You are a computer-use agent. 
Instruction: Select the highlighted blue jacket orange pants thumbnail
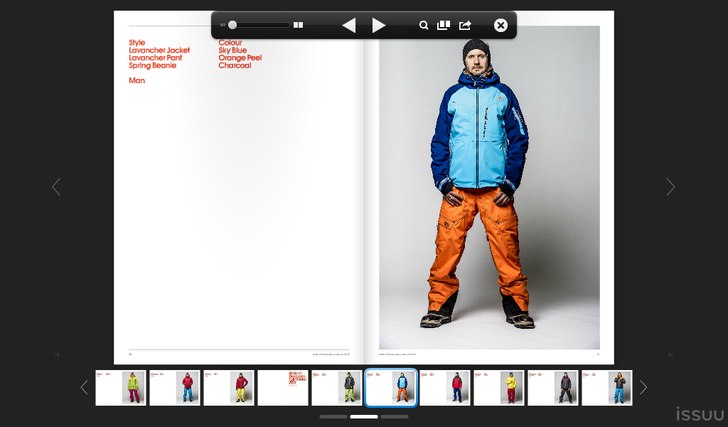coord(391,387)
